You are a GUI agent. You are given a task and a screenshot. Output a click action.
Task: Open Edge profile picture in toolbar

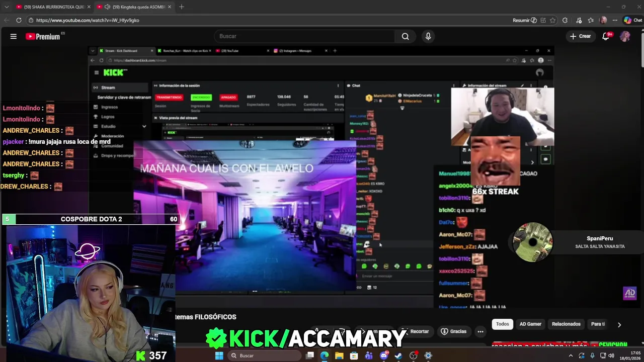(x=603, y=20)
